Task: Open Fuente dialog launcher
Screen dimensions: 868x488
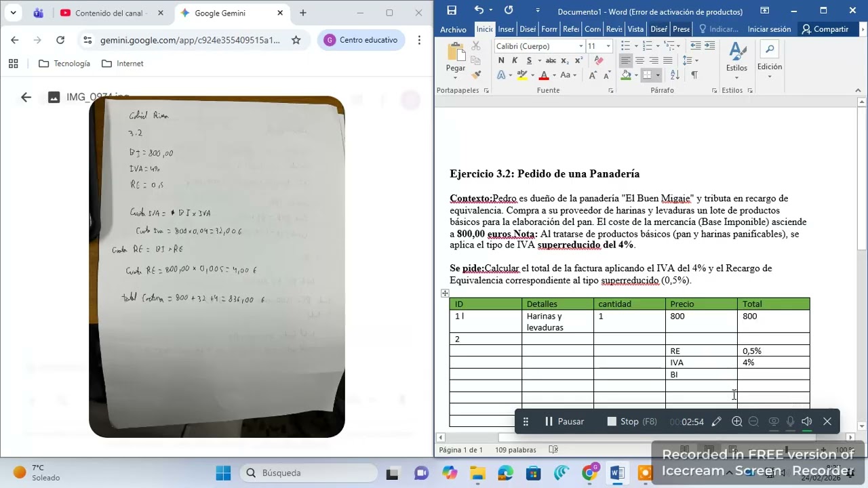Action: (610, 90)
